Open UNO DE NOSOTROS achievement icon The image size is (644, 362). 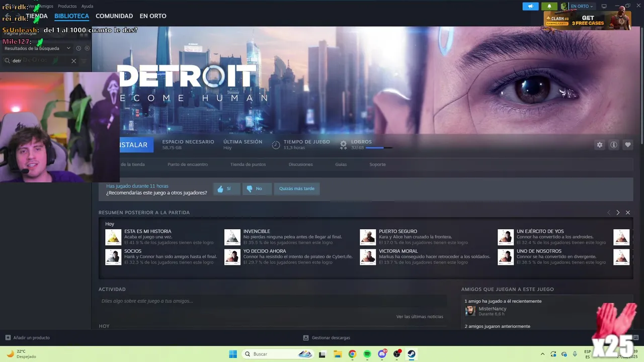[x=506, y=257]
